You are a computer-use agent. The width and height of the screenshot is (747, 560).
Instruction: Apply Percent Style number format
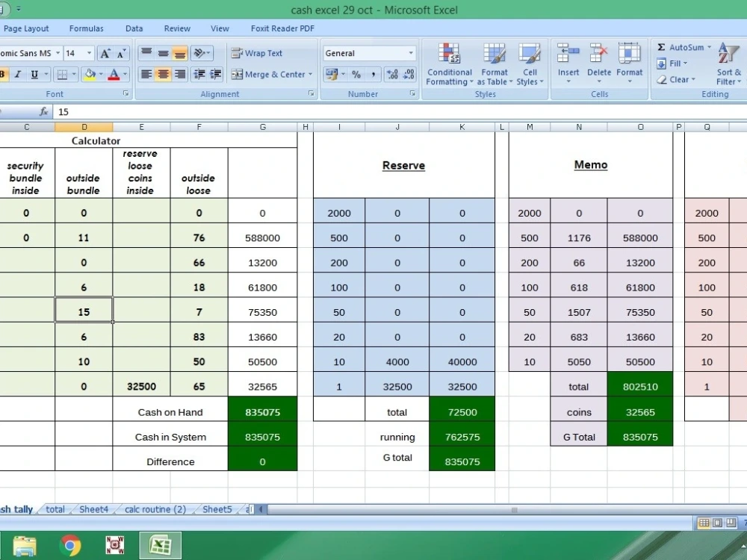356,74
